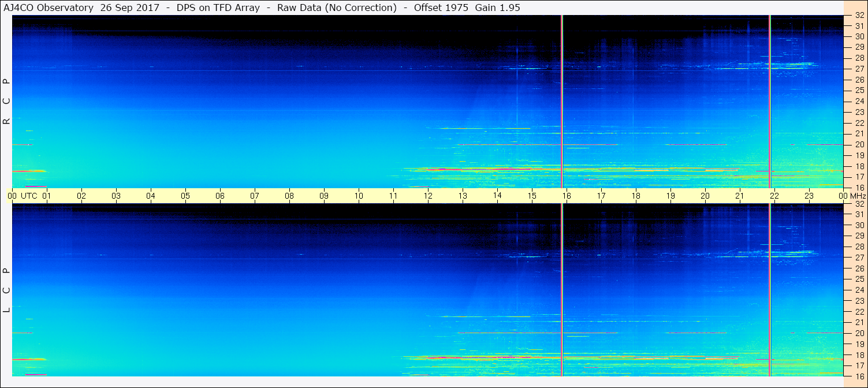Click the 03 hour mark on time axis
The width and height of the screenshot is (868, 388).
point(116,196)
